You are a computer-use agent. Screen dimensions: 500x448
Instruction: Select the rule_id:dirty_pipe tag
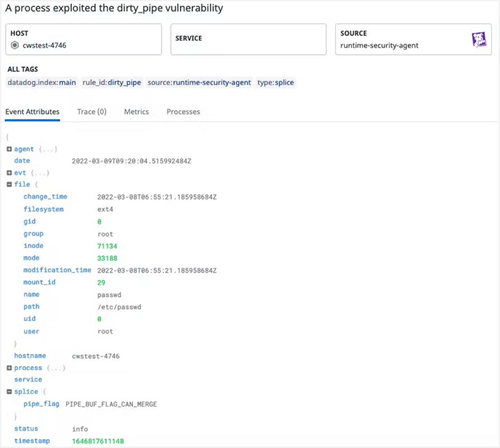[112, 82]
